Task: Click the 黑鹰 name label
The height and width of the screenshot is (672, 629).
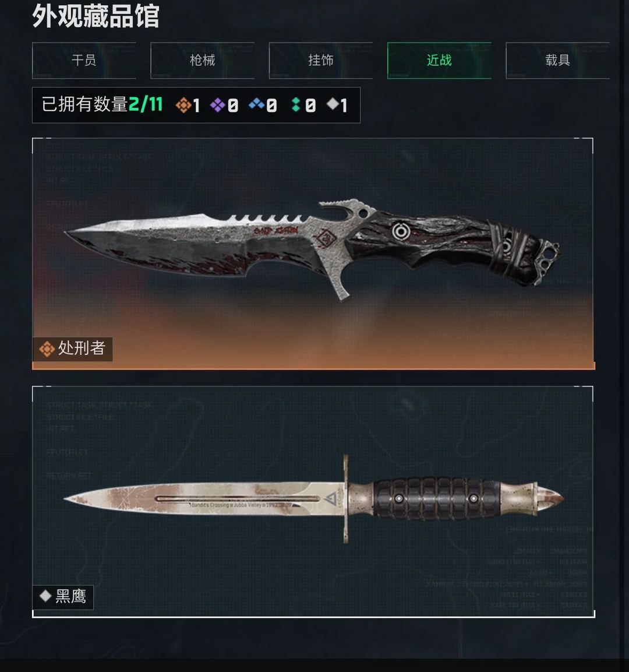Action: pyautogui.click(x=70, y=596)
